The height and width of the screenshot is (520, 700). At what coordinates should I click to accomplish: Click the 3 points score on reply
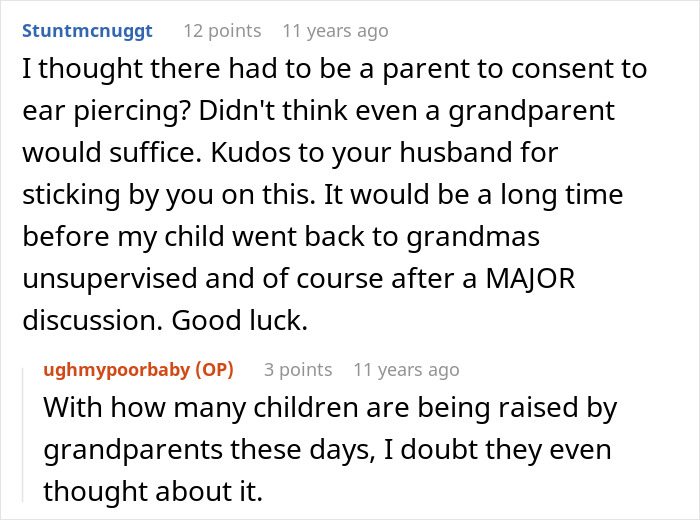(298, 370)
